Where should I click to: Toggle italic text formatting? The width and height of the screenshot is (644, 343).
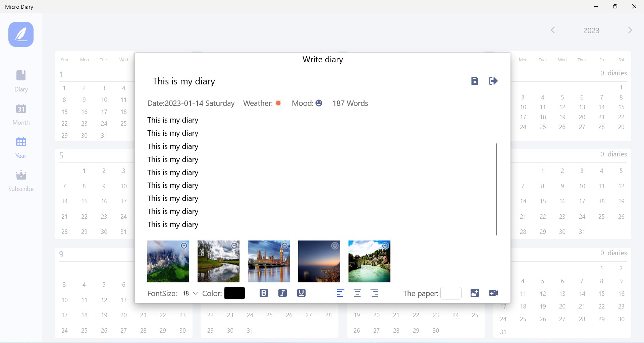[282, 293]
